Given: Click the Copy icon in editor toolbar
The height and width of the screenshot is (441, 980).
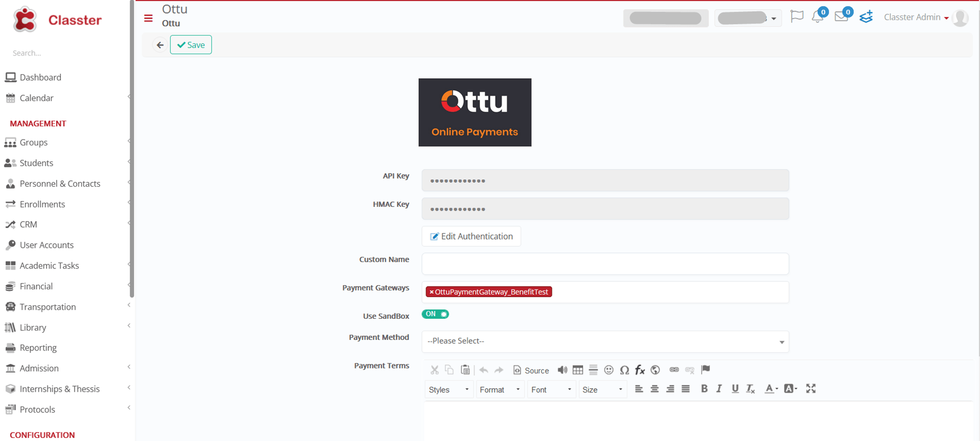Looking at the screenshot, I should [449, 370].
